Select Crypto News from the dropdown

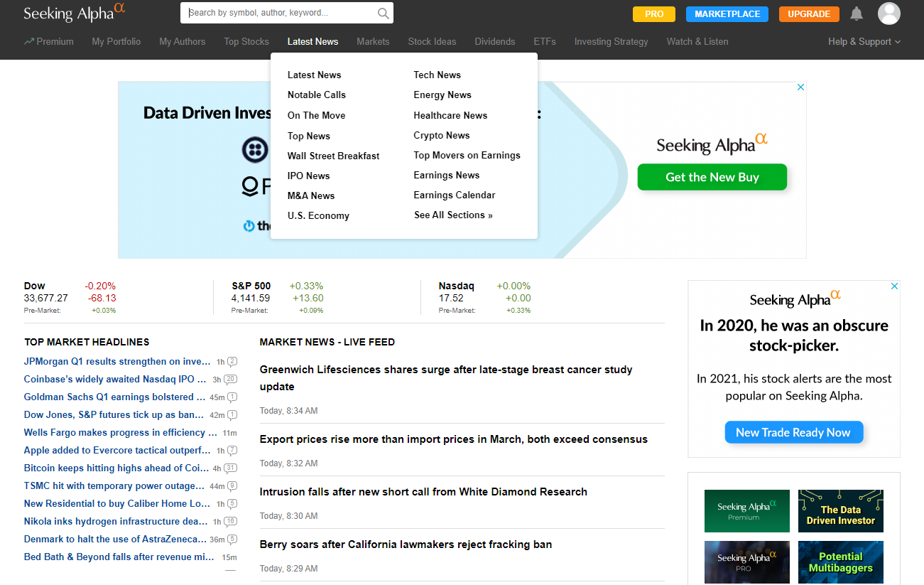click(442, 135)
